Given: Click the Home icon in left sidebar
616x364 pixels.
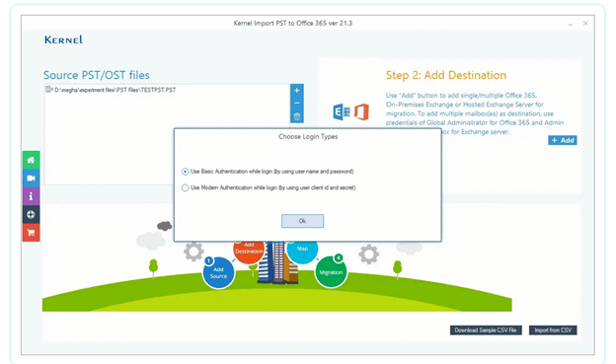Looking at the screenshot, I should [x=31, y=160].
